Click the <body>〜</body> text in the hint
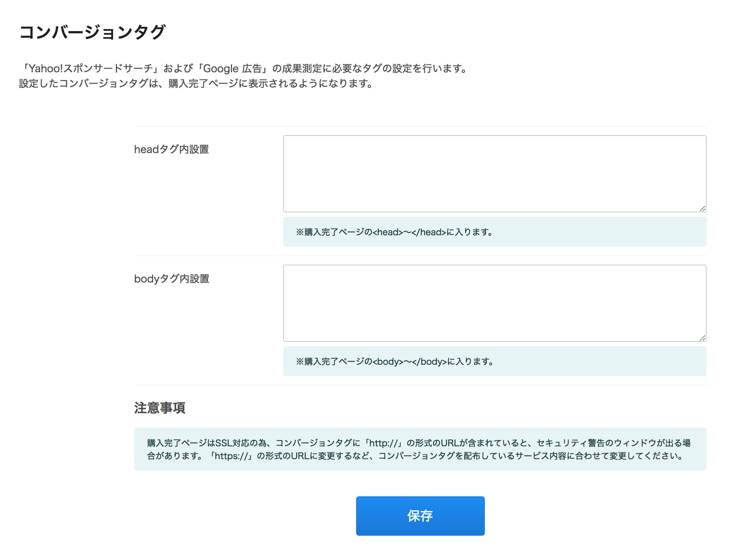Screen dimensions: 738x560 coord(410,362)
